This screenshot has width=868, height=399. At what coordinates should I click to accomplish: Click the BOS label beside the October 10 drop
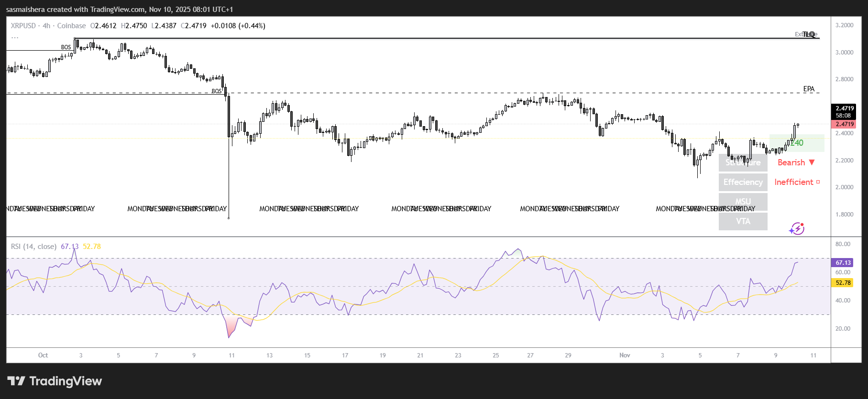(217, 91)
